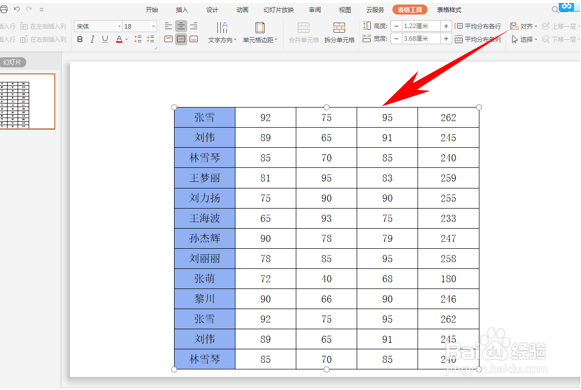Click the search magnifier icon
Viewport: 581px width, 390px height.
coord(555,10)
